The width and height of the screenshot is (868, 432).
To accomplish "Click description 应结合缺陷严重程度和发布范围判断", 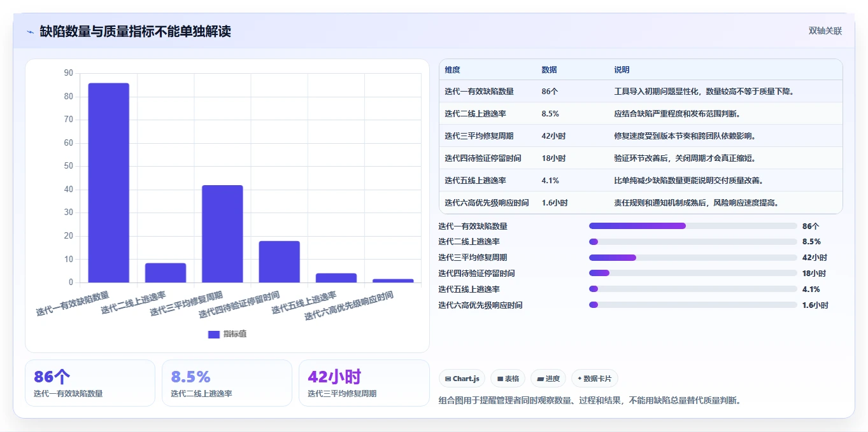I will pos(678,114).
